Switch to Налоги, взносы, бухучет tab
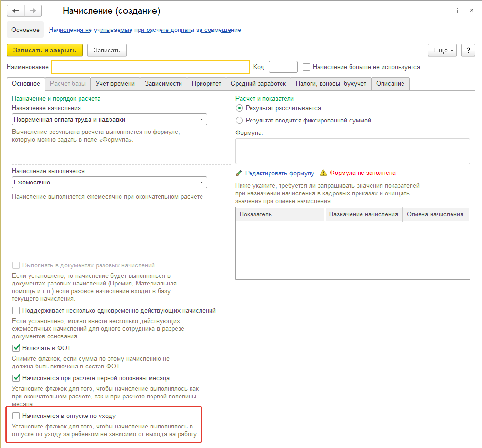The height and width of the screenshot is (448, 482). click(x=331, y=84)
